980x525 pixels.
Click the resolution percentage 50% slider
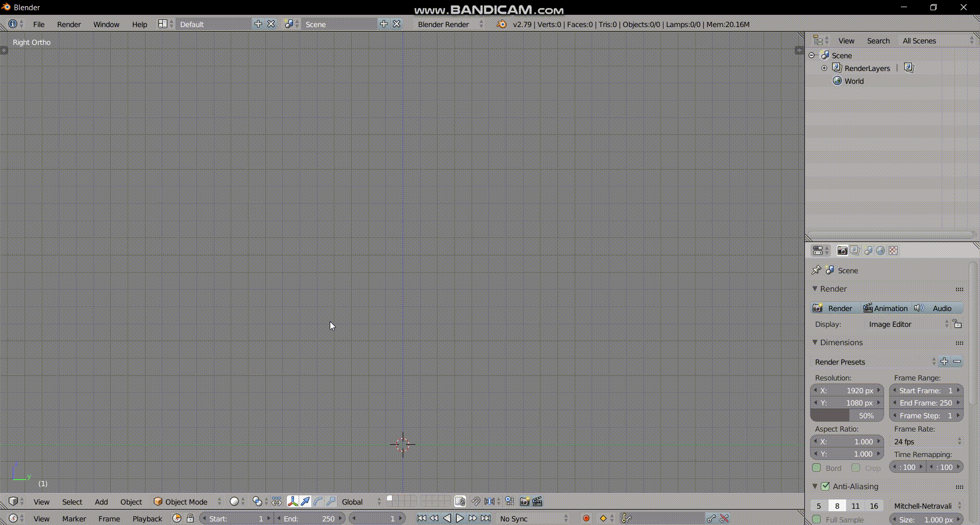(x=847, y=416)
